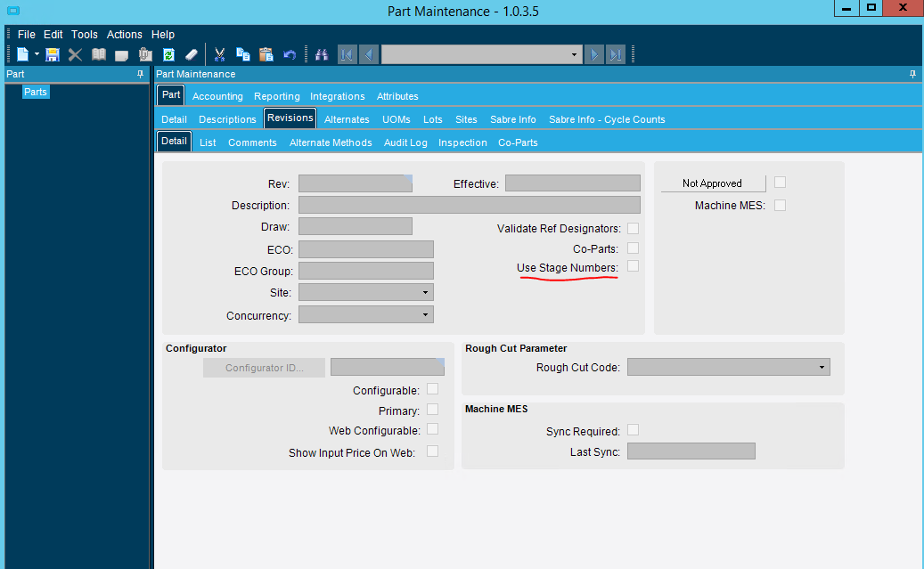
Task: Open the Actions menu
Action: 124,34
